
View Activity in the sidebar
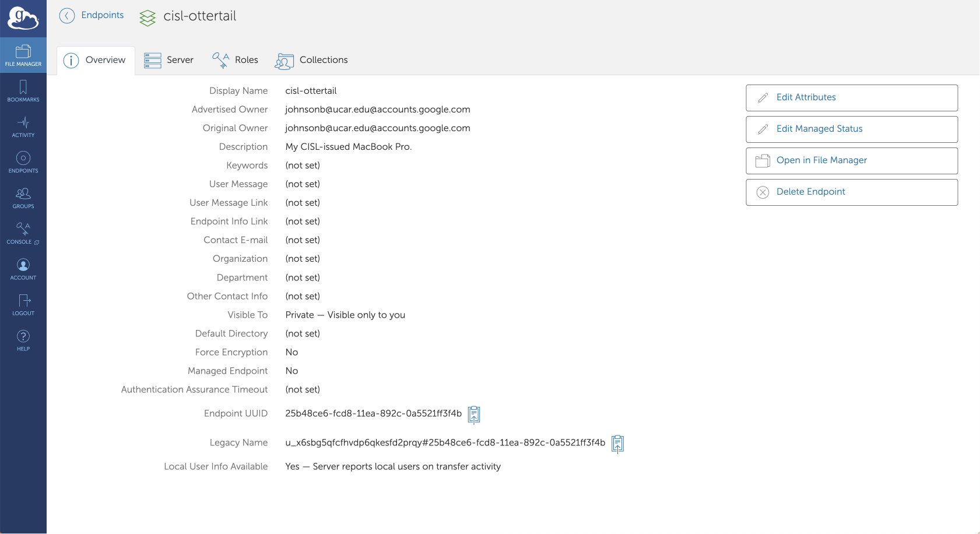tap(23, 127)
